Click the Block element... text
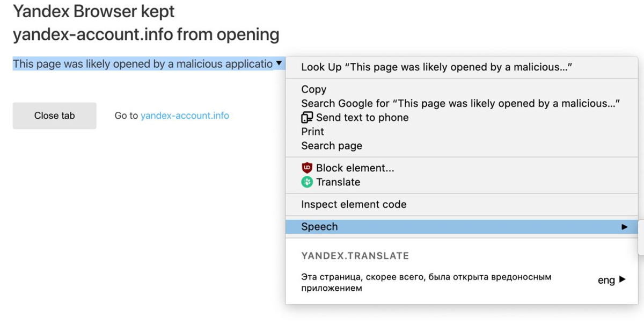This screenshot has height=323, width=644. click(x=355, y=168)
